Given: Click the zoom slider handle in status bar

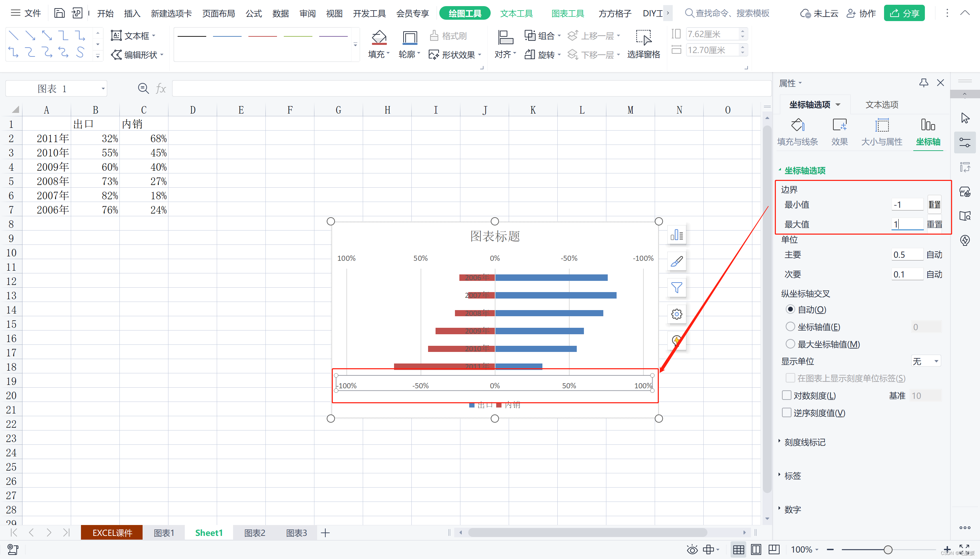Looking at the screenshot, I should tap(888, 550).
